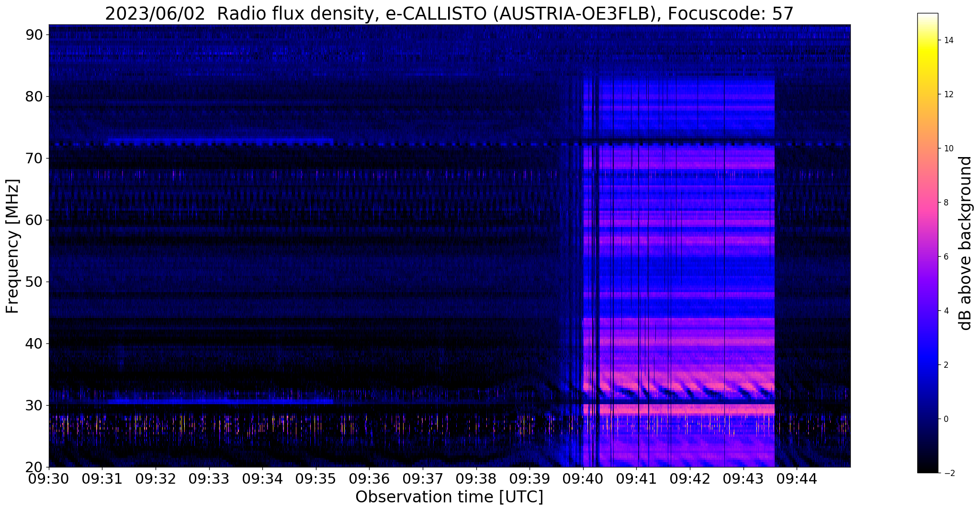Screen dimensions: 980x511
Task: Click the colorbar tick label 12
Action: pos(948,94)
